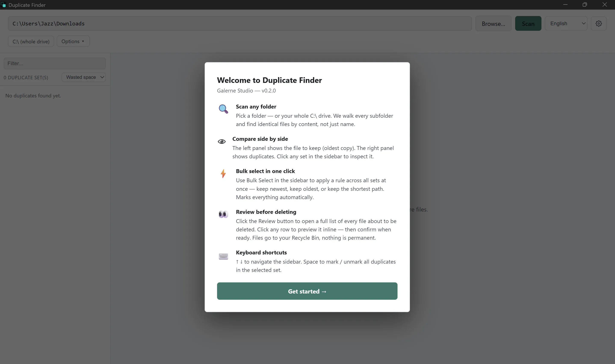The image size is (615, 364).
Task: Click the 'Galerne Studio — v0.2.0' text
Action: point(246,91)
